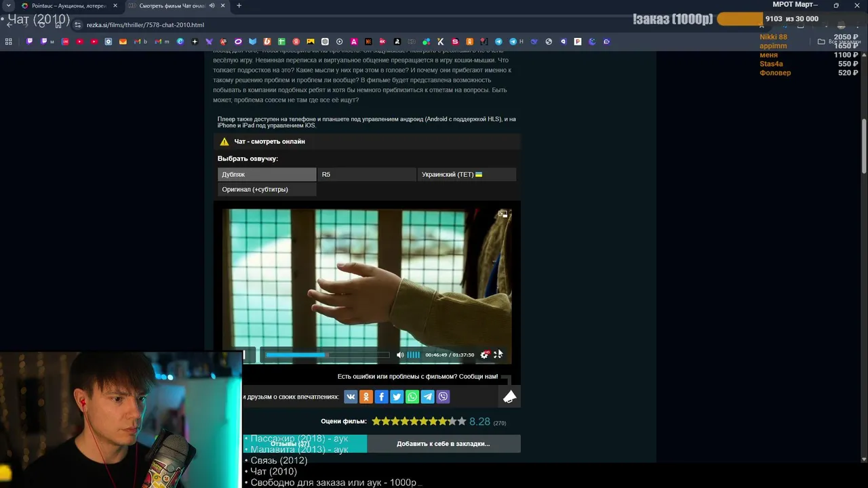Click the time display 00:46:49 / 01:37:50
This screenshot has width=868, height=488.
point(450,354)
